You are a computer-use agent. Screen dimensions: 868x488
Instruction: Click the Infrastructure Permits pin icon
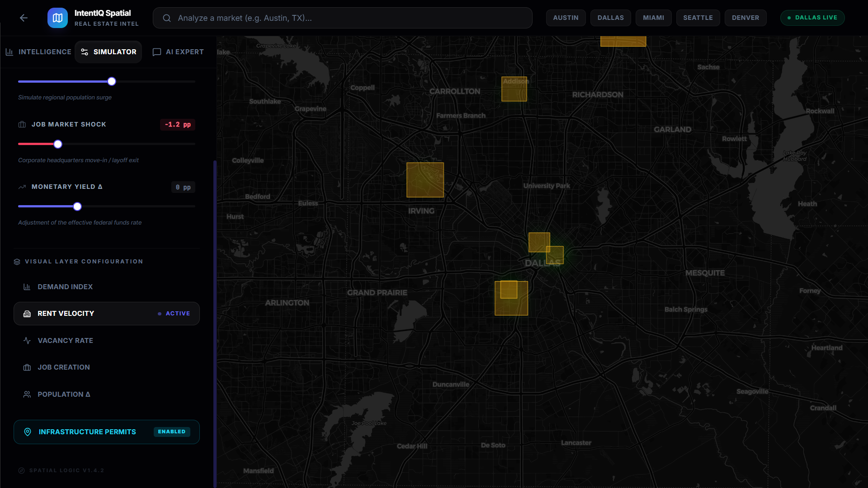pyautogui.click(x=28, y=432)
